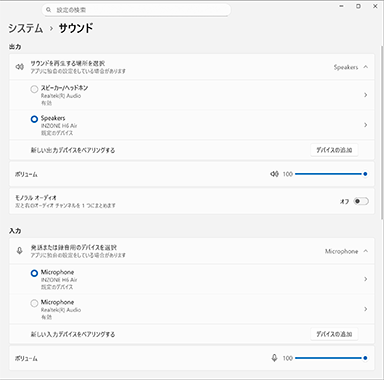The image size is (384, 380).
Task: Click the 設定の検索 search field
Action: pos(136,10)
